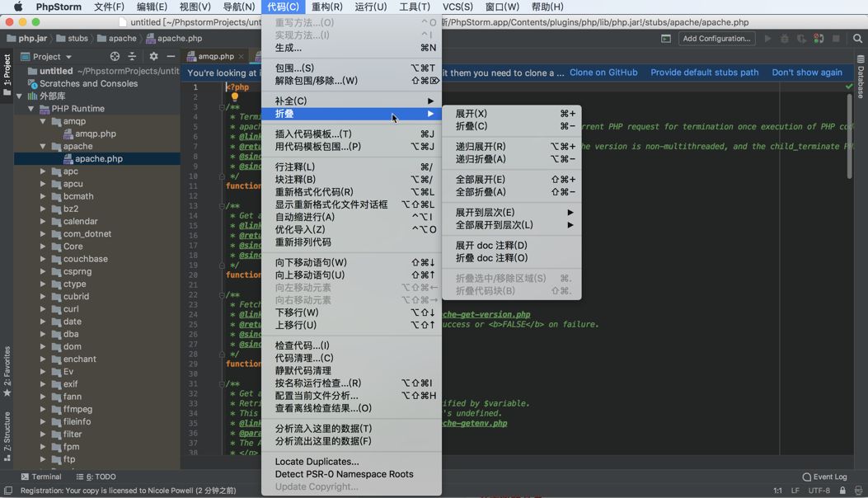Click the run-with-coverage icon in toolbar
This screenshot has width=868, height=498.
click(801, 39)
